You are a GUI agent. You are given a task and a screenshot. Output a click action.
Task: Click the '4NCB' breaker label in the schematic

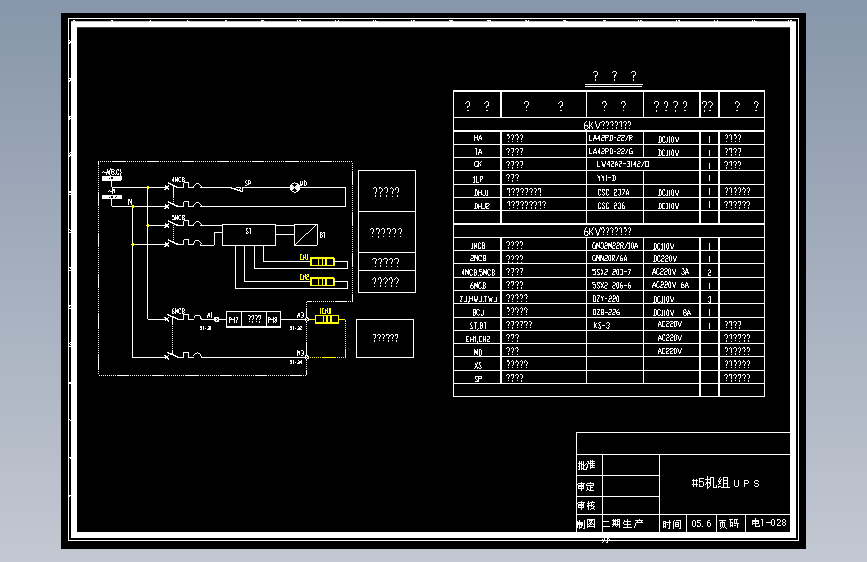tap(178, 180)
